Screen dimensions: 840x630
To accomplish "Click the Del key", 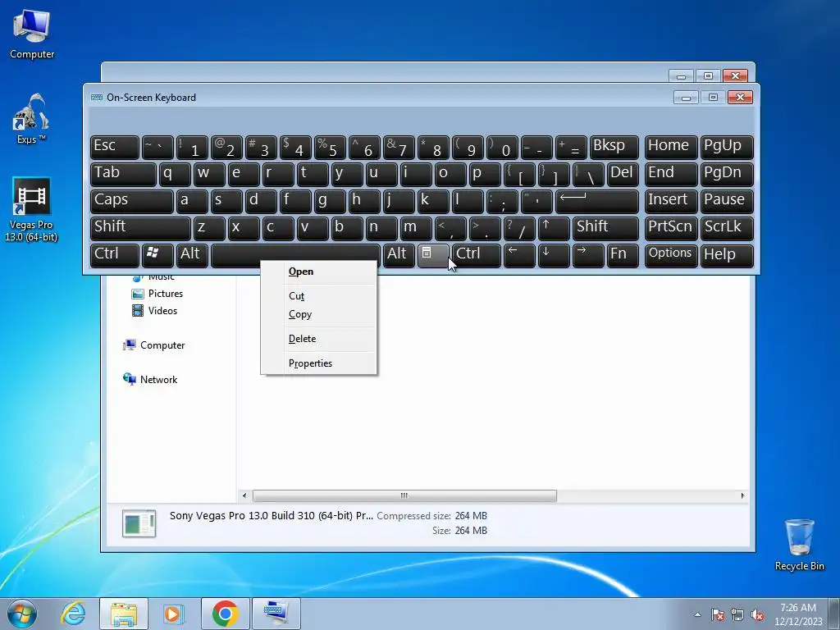I will (623, 174).
